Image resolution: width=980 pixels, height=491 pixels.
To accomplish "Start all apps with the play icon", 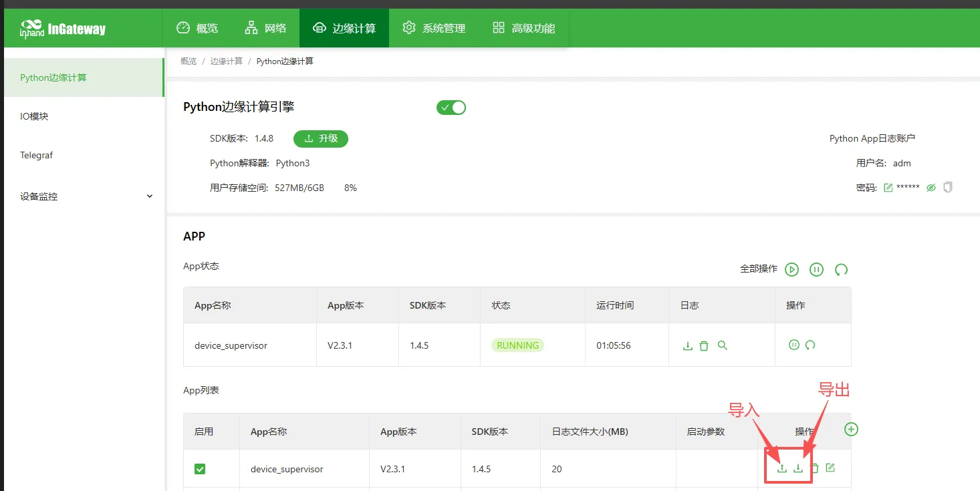I will (x=792, y=269).
